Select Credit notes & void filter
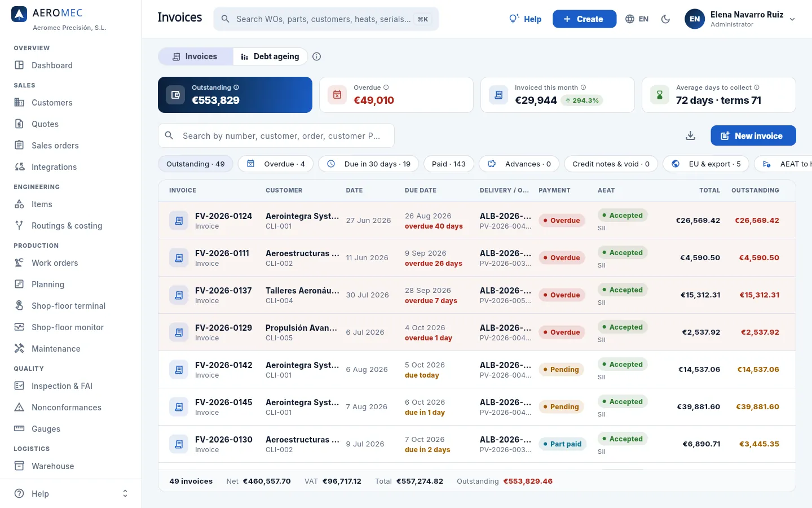 pyautogui.click(x=611, y=164)
